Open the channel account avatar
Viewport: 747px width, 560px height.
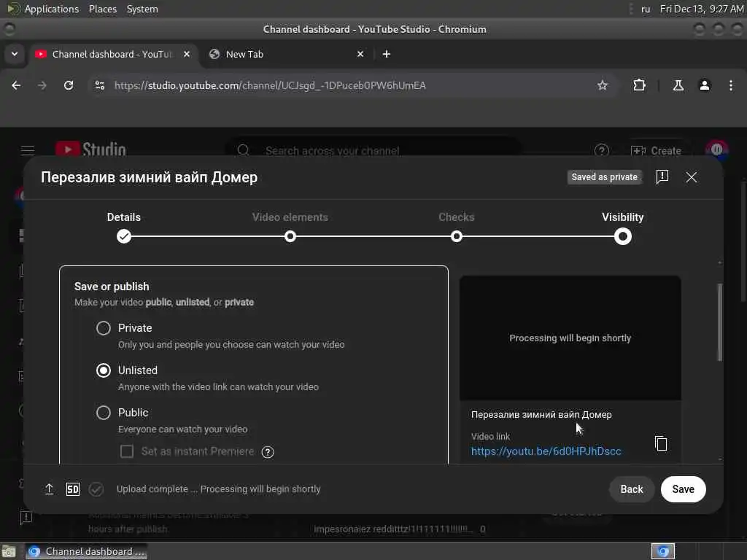[717, 150]
